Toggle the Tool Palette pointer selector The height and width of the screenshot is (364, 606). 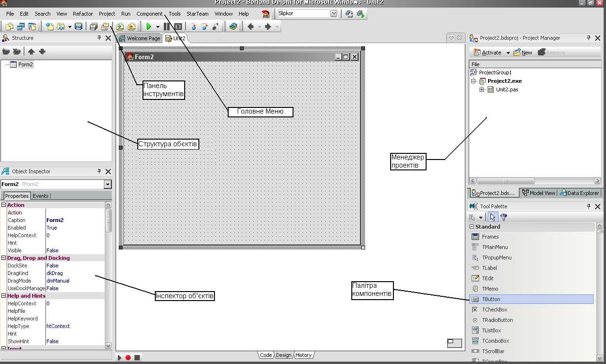492,217
